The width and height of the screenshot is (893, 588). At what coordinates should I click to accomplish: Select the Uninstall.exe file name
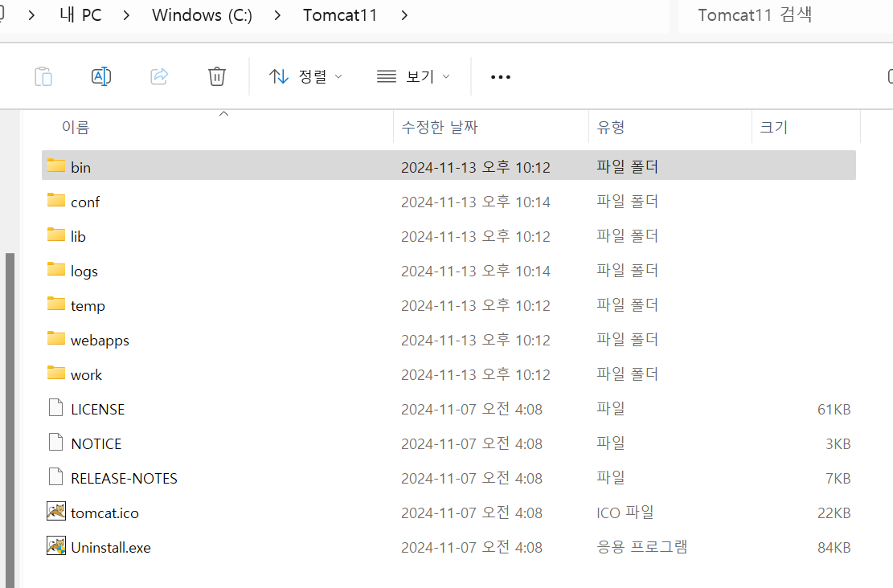coord(111,548)
